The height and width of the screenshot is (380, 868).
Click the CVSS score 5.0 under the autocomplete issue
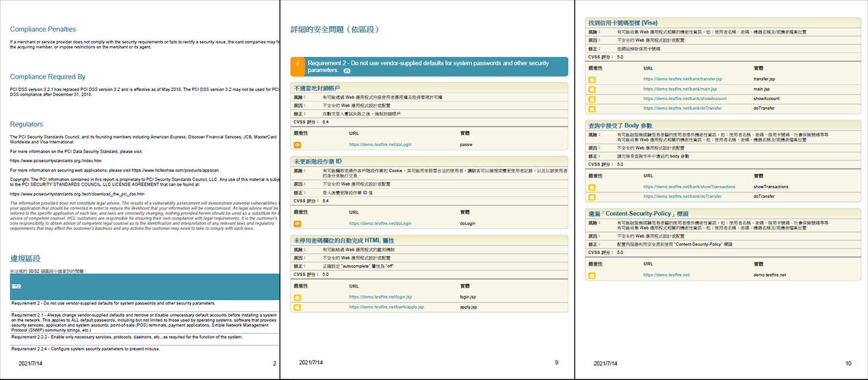click(x=325, y=275)
